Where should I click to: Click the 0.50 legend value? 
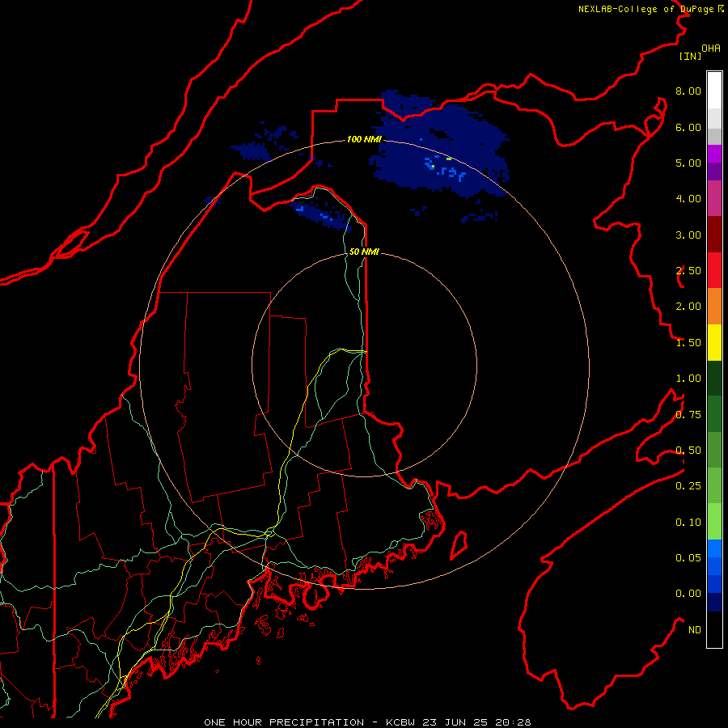(x=688, y=451)
